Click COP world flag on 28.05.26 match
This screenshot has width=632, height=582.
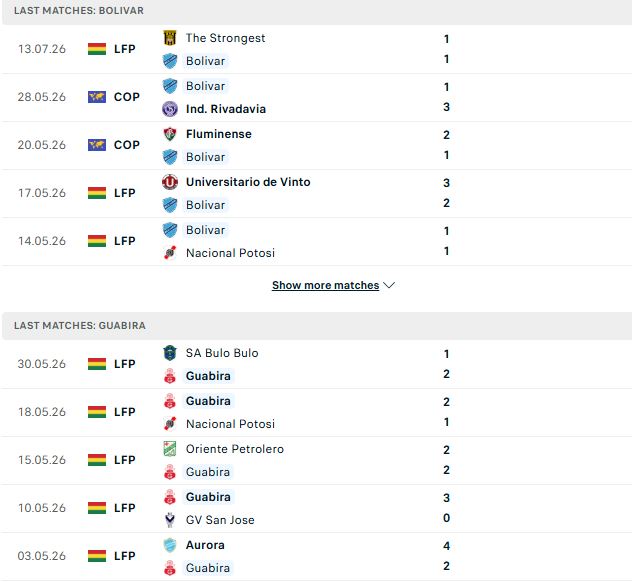click(x=97, y=97)
